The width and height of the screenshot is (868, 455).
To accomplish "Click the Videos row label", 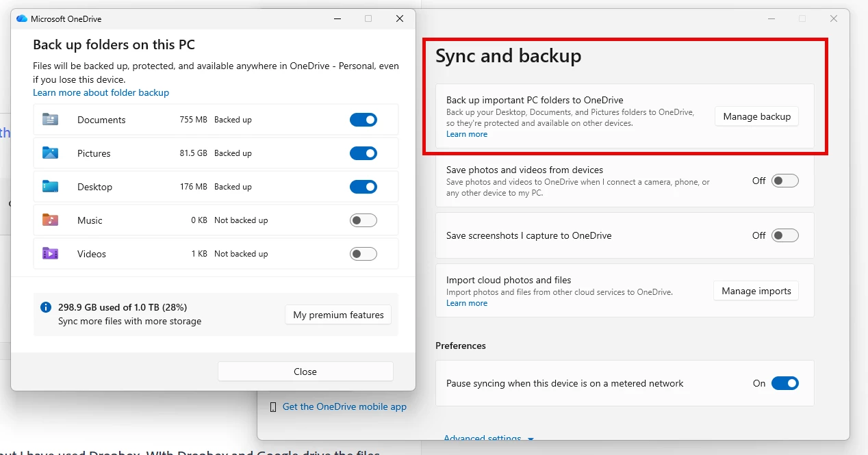I will 92,254.
